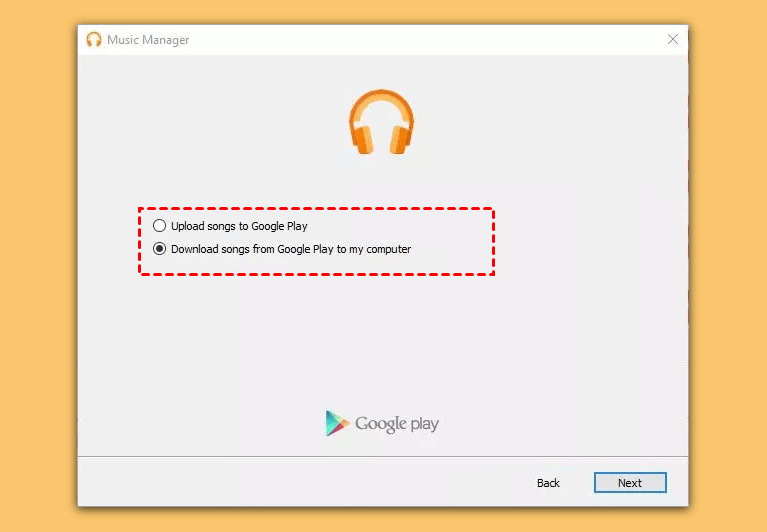
Task: Go Back to the previous step
Action: (x=548, y=483)
